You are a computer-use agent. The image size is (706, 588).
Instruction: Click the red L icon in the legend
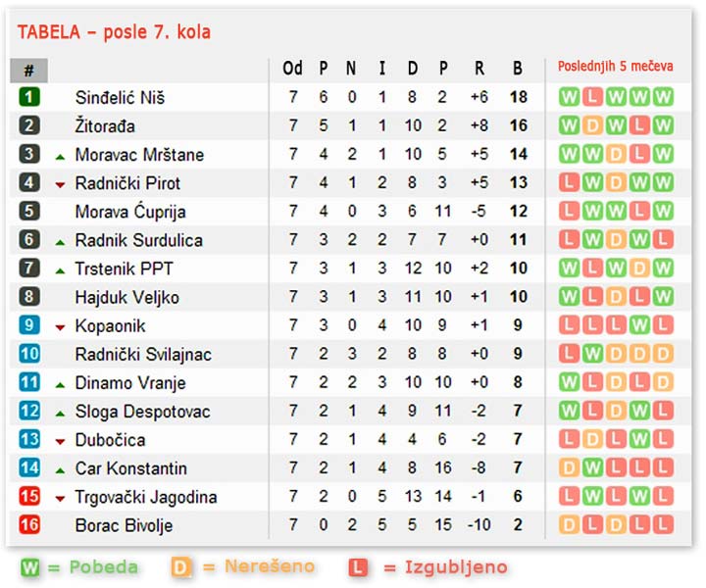[x=358, y=567]
